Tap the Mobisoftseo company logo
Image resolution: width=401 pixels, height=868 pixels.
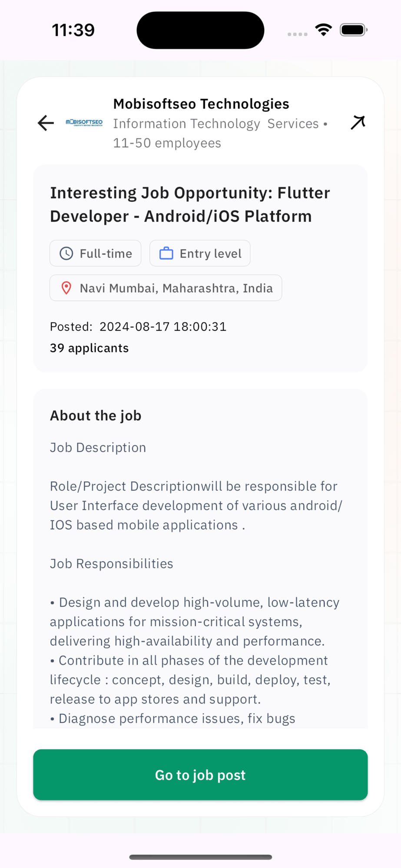tap(84, 123)
